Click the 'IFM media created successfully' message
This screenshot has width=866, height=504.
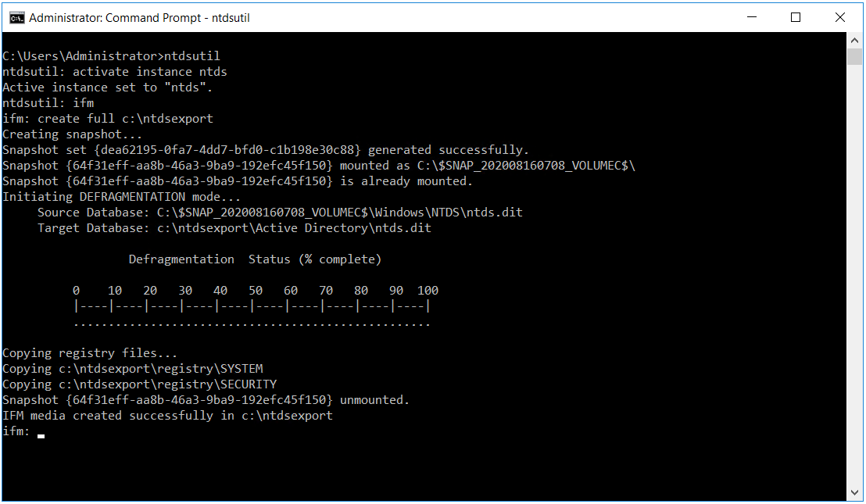(x=167, y=416)
